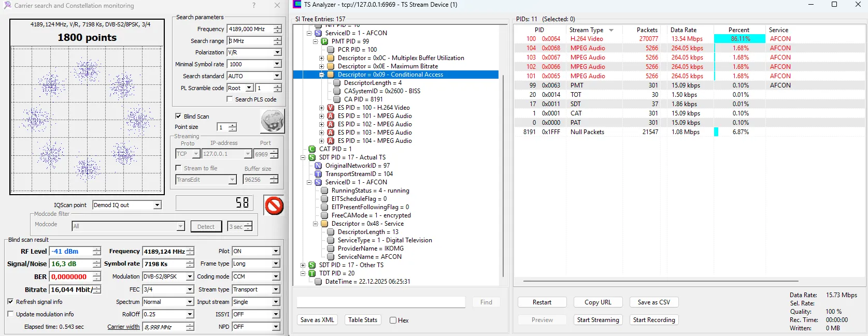Sort by the Data Rate column header
The height and width of the screenshot is (336, 868).
point(683,30)
